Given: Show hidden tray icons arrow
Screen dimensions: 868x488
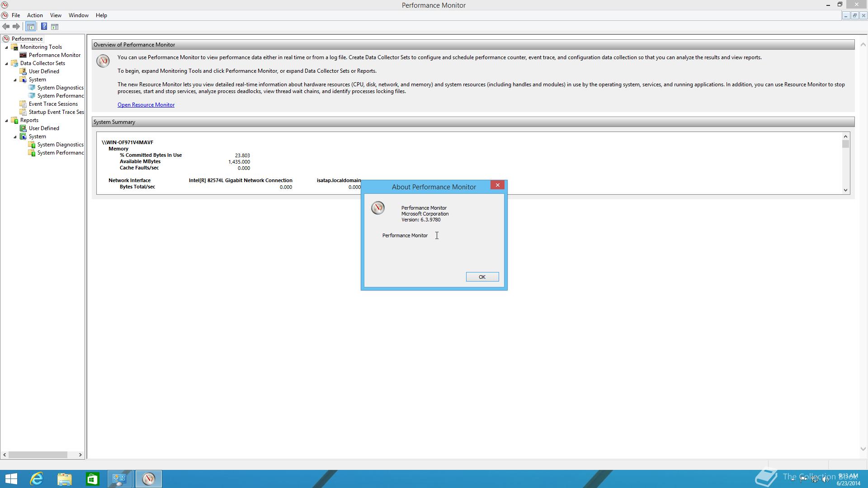Looking at the screenshot, I should click(x=793, y=479).
